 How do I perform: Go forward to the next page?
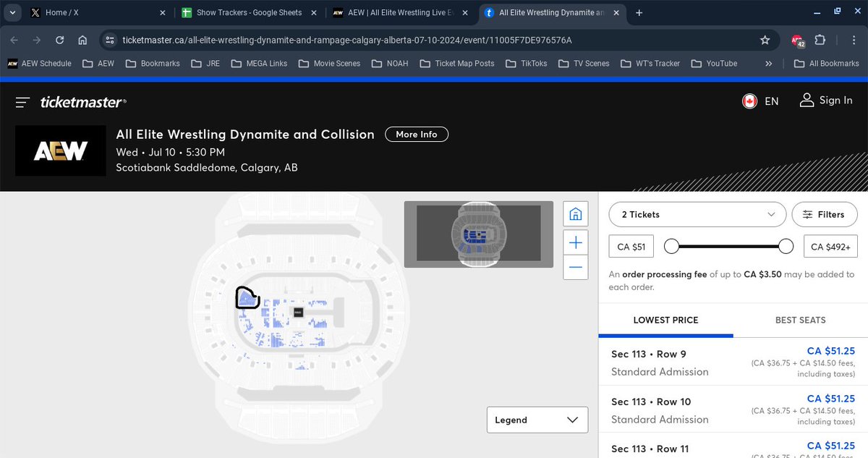pyautogui.click(x=36, y=40)
